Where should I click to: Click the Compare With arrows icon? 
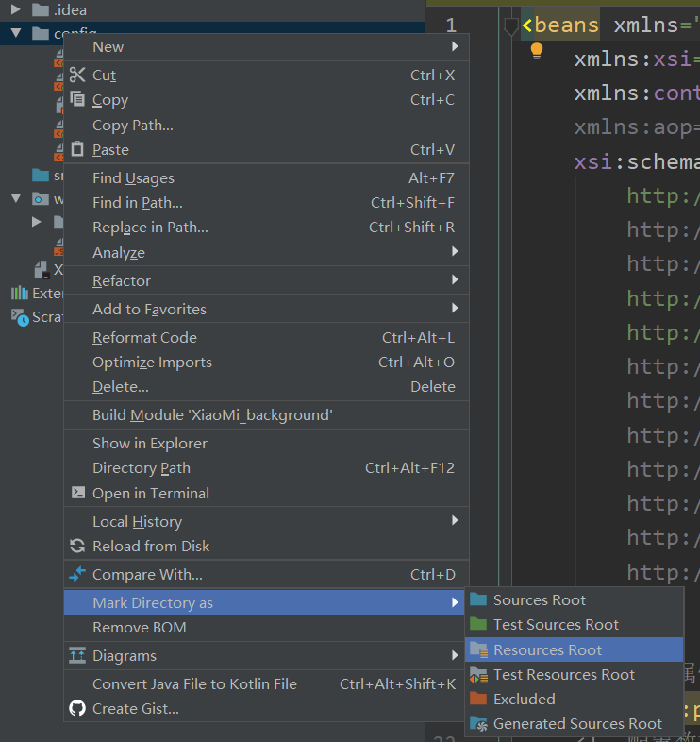tap(77, 574)
